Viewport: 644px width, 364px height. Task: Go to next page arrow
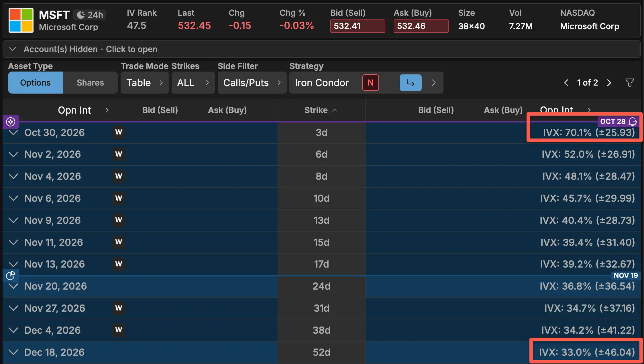click(x=609, y=83)
